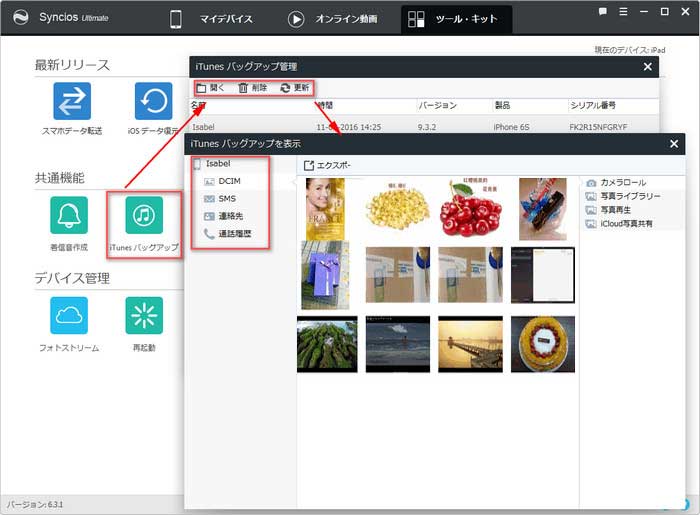
Task: Open the フォトストリーム cloud icon
Action: (69, 316)
